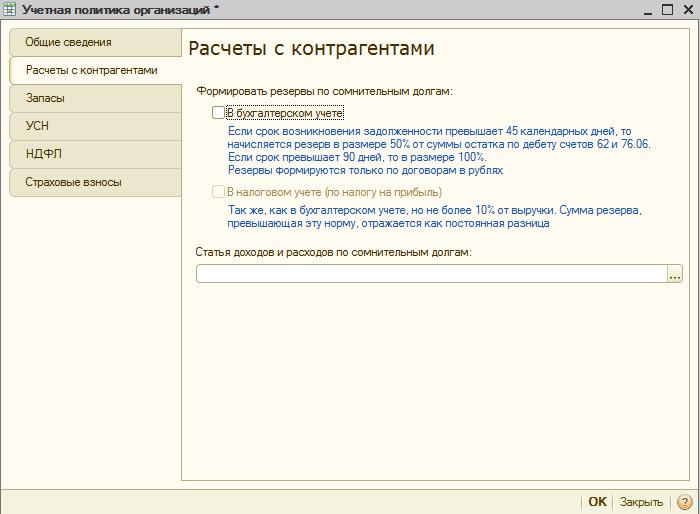Viewport: 700px width, 514px height.
Task: Switch to the 'Общие сведения' tab
Action: [x=68, y=43]
